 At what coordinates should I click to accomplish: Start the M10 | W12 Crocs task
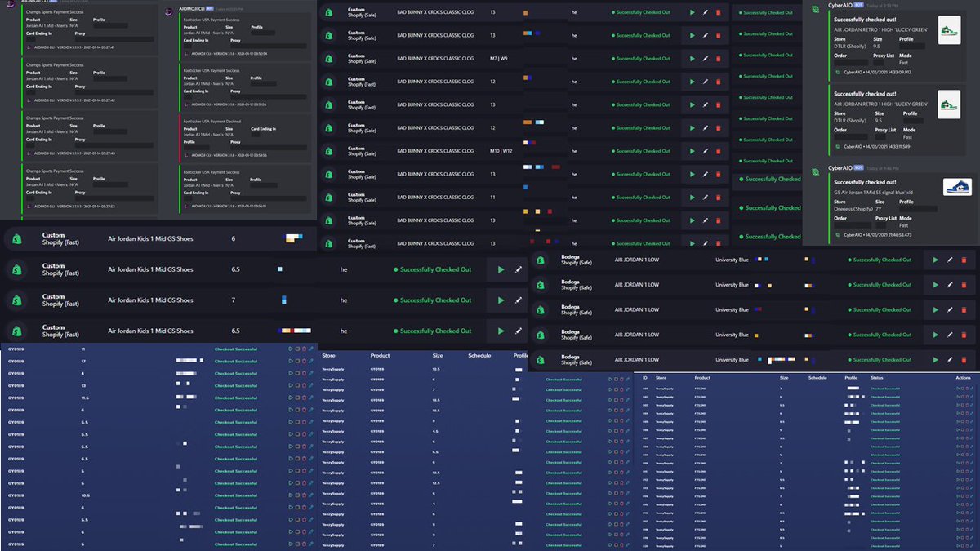(x=693, y=151)
